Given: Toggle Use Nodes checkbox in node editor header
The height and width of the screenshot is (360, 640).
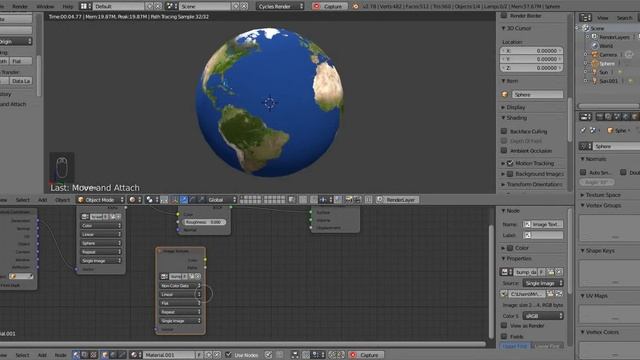Looking at the screenshot, I should point(228,355).
